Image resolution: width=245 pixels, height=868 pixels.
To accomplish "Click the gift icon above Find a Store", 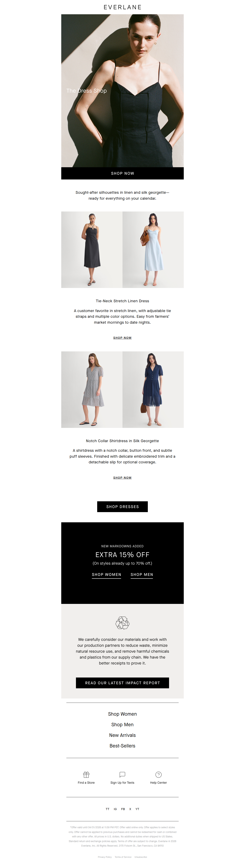I will coord(86,774).
